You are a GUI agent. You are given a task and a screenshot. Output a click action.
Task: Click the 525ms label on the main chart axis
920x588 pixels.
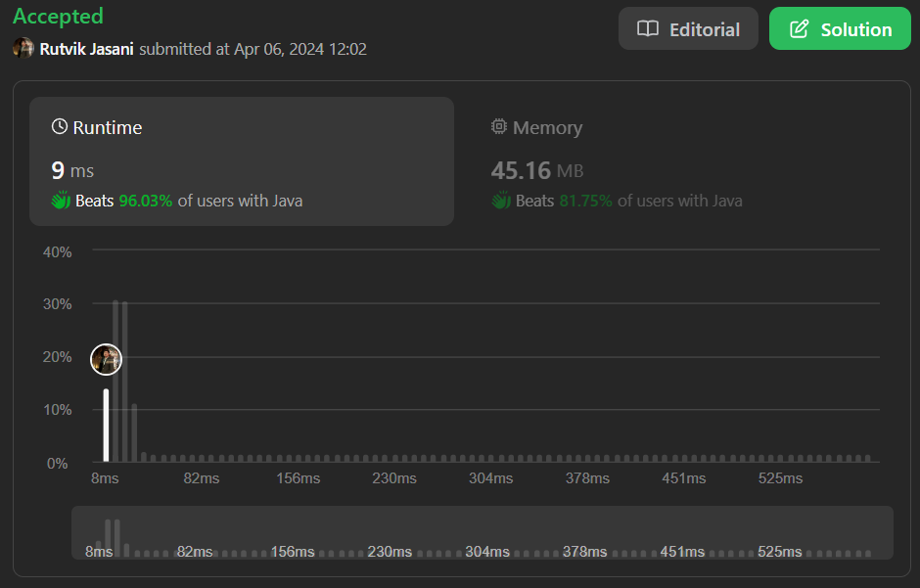pos(780,478)
